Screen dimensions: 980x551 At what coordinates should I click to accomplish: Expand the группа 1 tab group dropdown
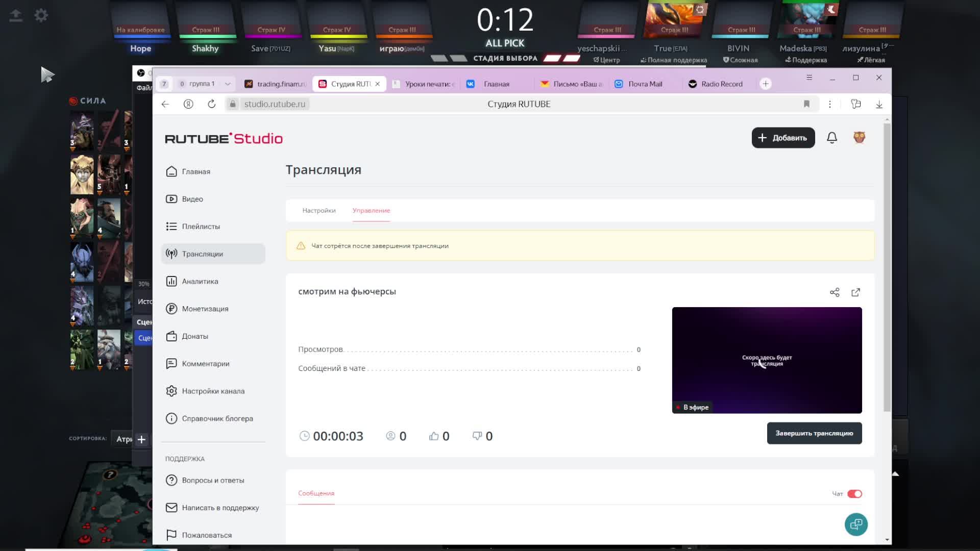pos(228,84)
